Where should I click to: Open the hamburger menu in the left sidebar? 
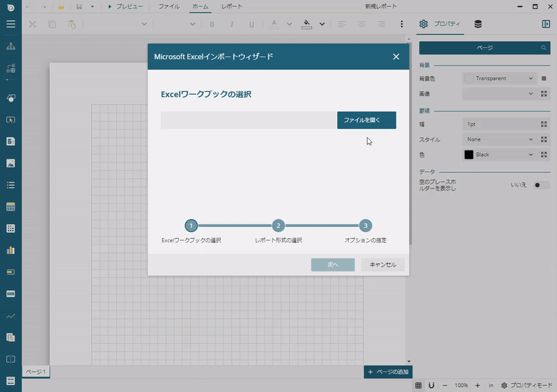10,24
